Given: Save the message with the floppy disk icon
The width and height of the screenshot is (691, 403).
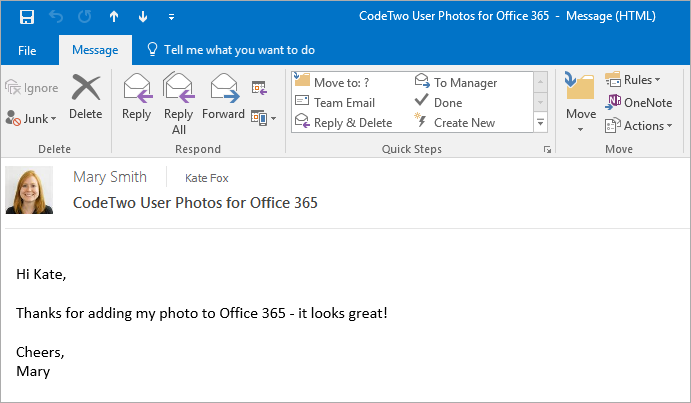Looking at the screenshot, I should [27, 17].
